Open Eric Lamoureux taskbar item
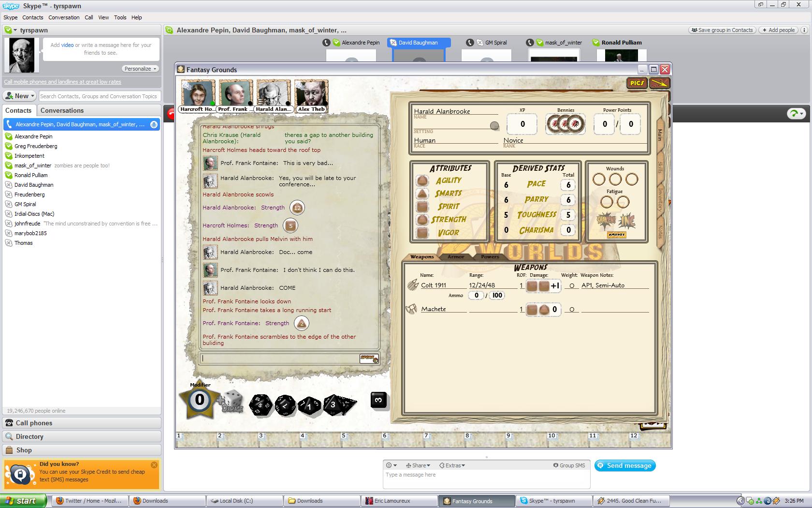Viewport: 812px width, 508px height. [399, 501]
